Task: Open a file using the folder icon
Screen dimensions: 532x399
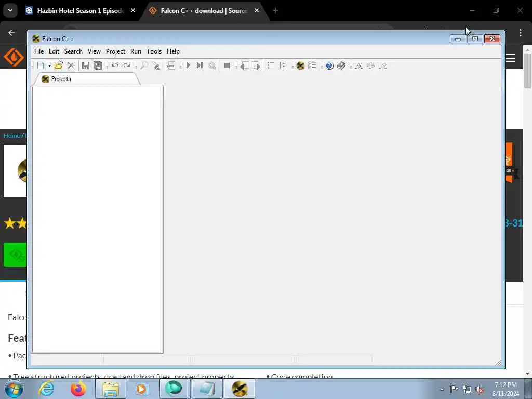Action: [x=59, y=65]
